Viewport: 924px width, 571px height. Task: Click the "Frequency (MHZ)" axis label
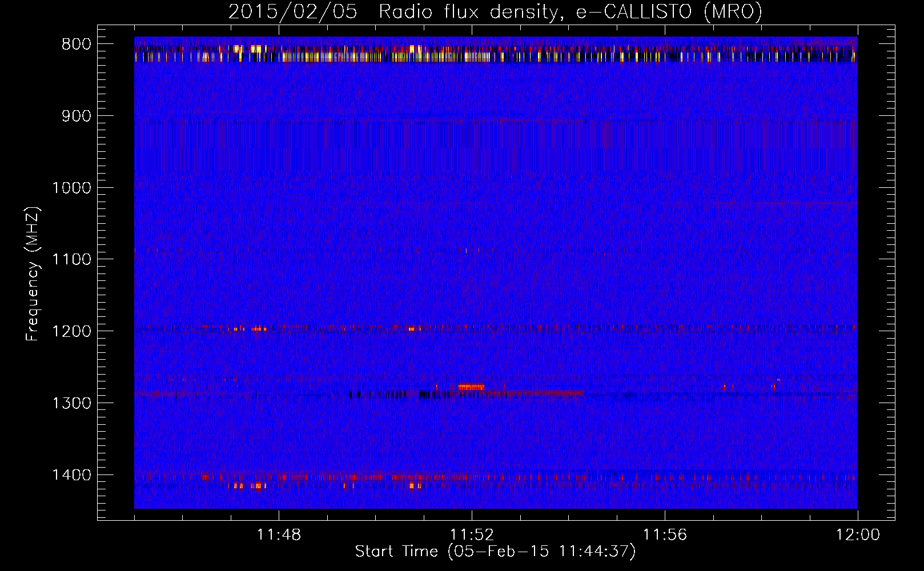pos(33,275)
